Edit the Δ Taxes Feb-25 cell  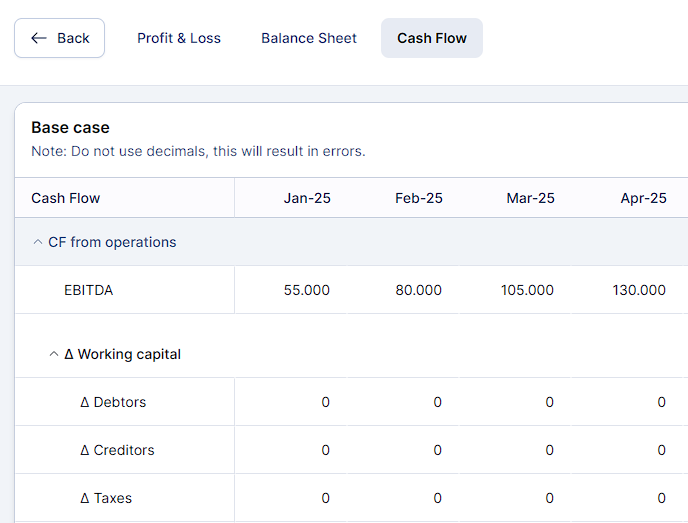coord(403,498)
